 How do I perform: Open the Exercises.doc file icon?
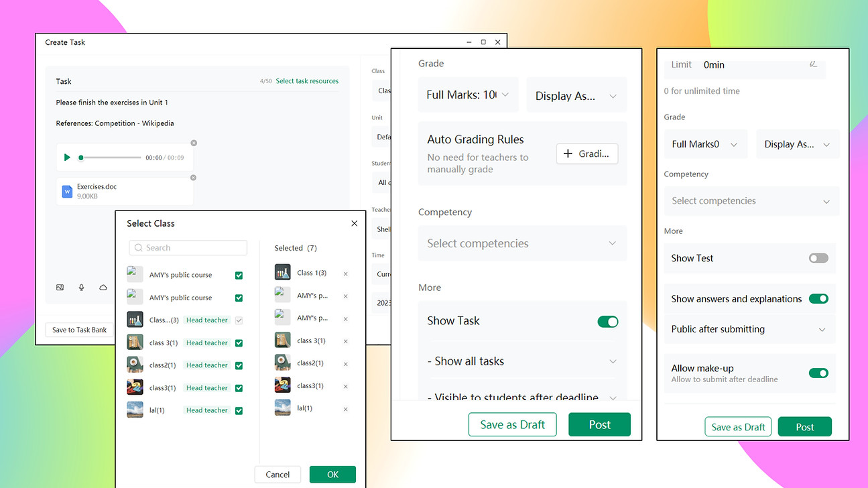67,191
